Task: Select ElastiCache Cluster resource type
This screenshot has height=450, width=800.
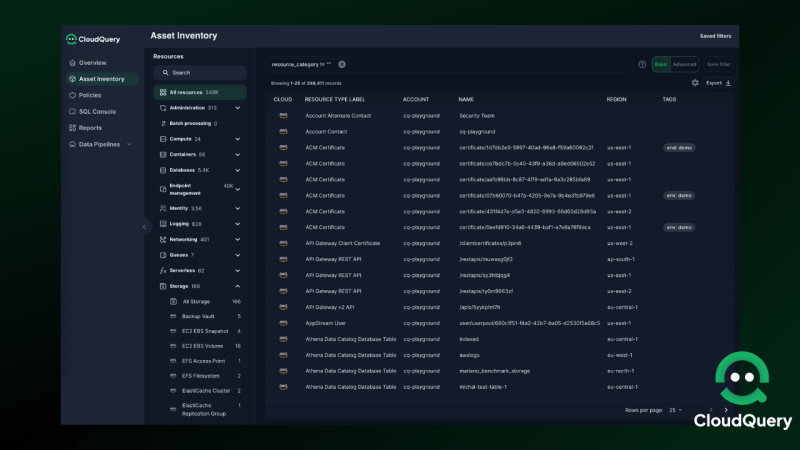Action: (205, 391)
